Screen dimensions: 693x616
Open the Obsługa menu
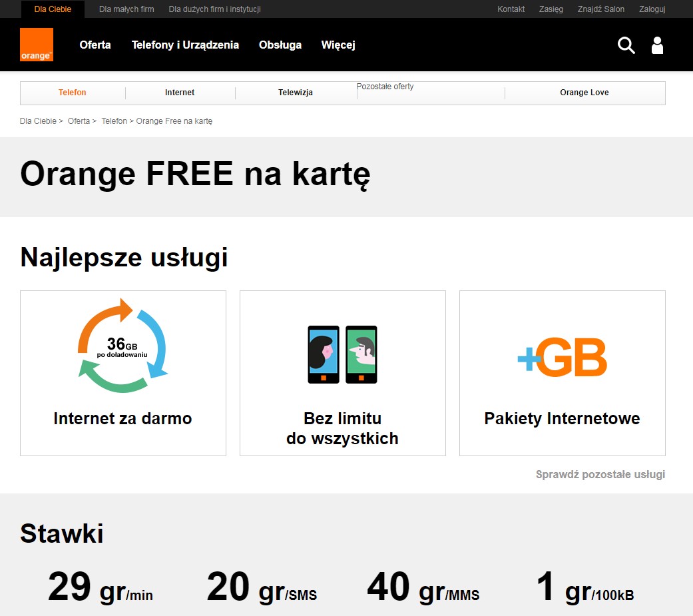click(x=280, y=45)
